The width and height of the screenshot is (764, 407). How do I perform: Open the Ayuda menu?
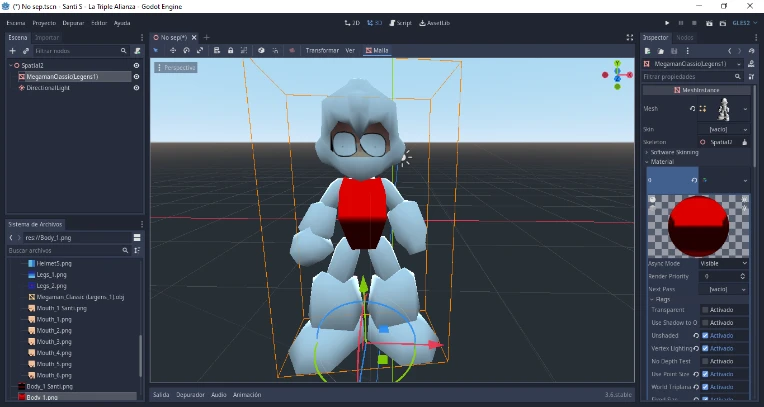tap(122, 23)
